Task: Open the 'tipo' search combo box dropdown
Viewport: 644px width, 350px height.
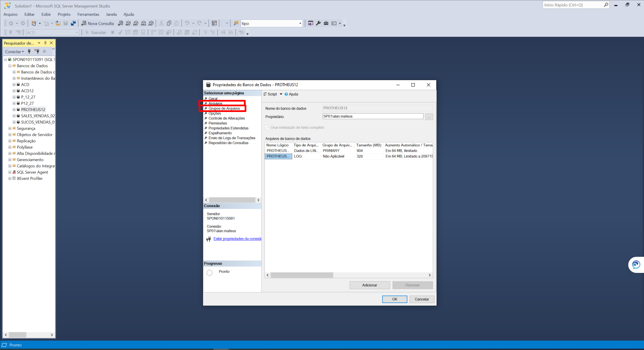Action: click(x=300, y=23)
